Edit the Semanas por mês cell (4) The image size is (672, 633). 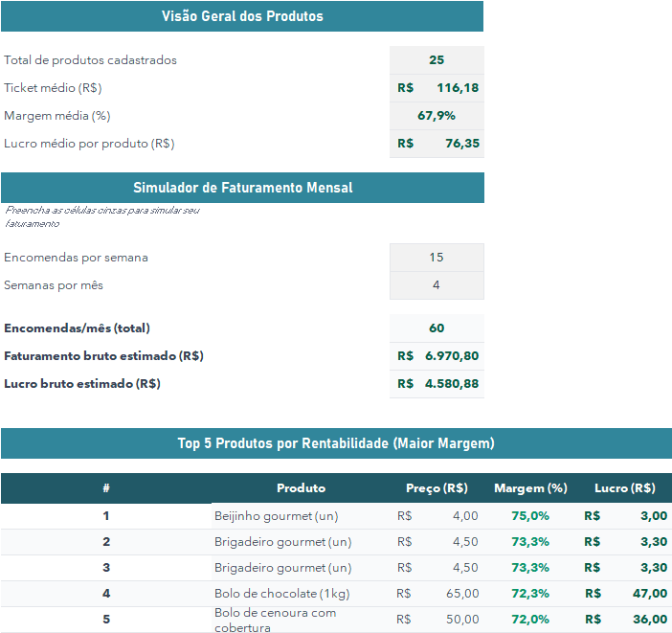coord(437,285)
